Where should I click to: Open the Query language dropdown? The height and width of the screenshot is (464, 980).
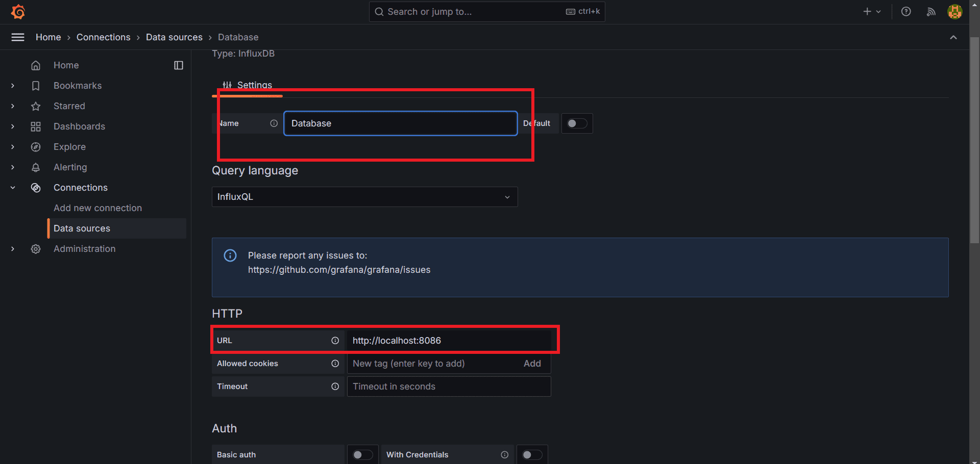(x=364, y=197)
